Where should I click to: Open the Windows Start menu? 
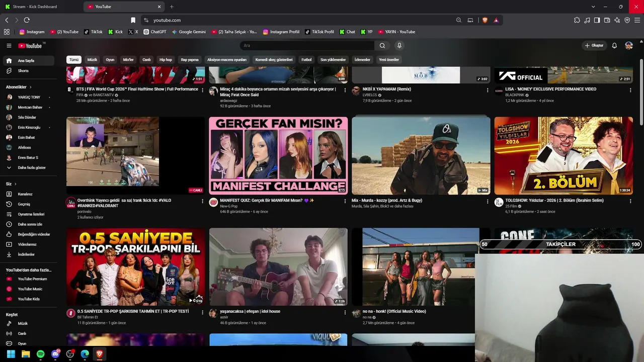[x=11, y=354]
